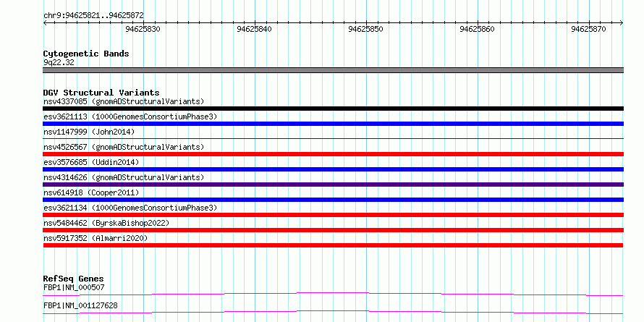Click the red bar under esv3621134

click(x=333, y=215)
